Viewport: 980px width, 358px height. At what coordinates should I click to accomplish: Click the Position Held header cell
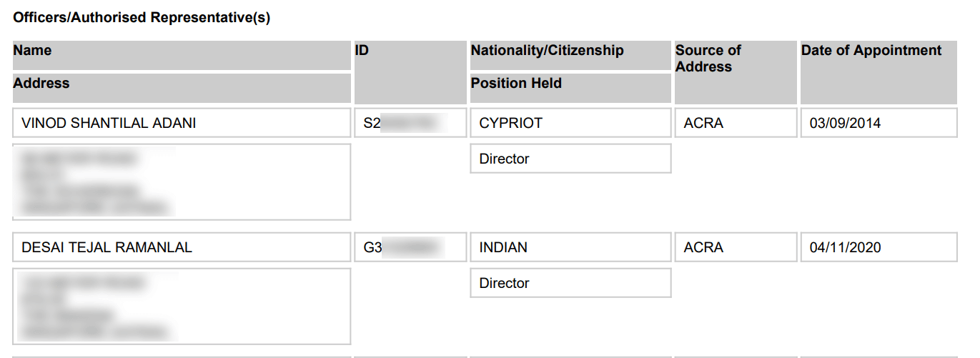click(x=570, y=88)
